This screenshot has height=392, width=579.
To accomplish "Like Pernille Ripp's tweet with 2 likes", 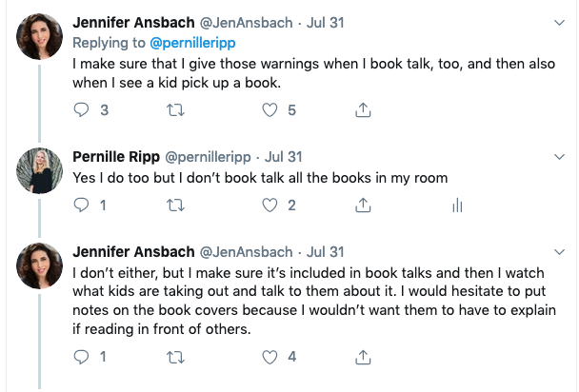I will click(x=268, y=205).
